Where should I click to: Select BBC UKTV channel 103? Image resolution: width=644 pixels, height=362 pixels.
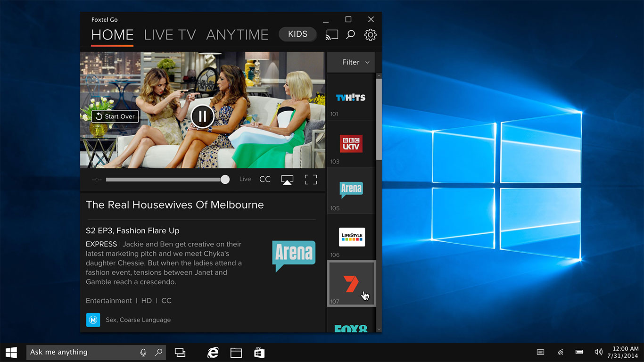(x=351, y=143)
